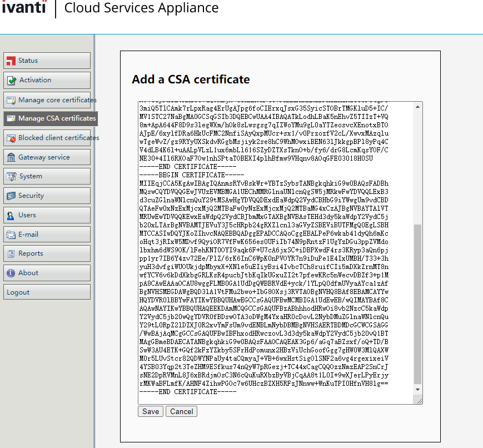Click the E-mail icon in sidebar
Screen dimensions: 483x448
click(x=11, y=235)
